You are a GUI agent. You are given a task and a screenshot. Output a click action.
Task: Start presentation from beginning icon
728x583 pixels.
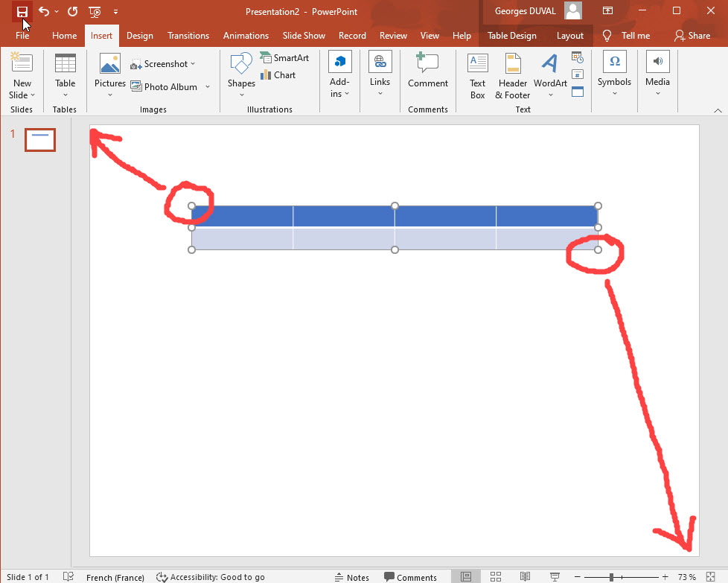click(95, 12)
